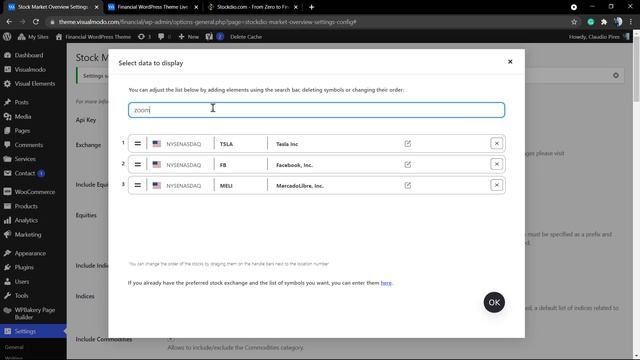Click the Tesla Inc name
Image resolution: width=640 pixels, height=360 pixels.
pos(287,144)
